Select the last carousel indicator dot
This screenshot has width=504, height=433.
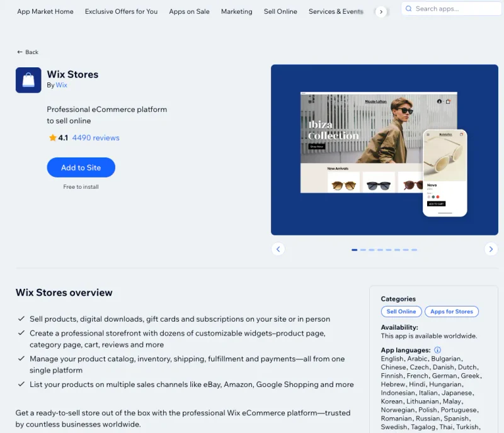(415, 250)
